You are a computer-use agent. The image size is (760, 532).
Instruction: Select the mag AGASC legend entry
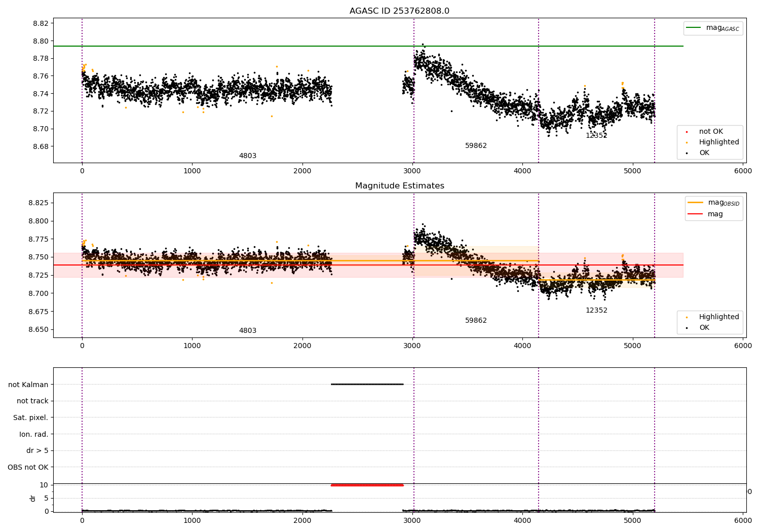713,28
